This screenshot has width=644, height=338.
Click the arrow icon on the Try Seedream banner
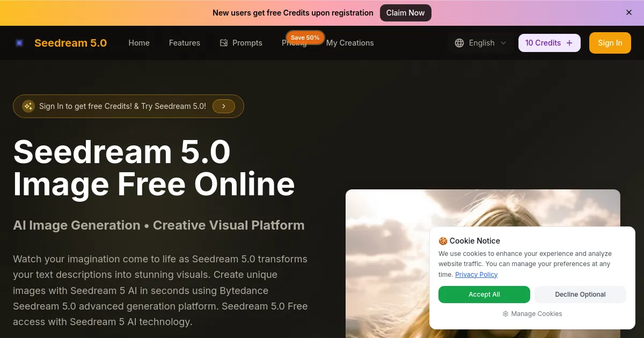pos(224,106)
